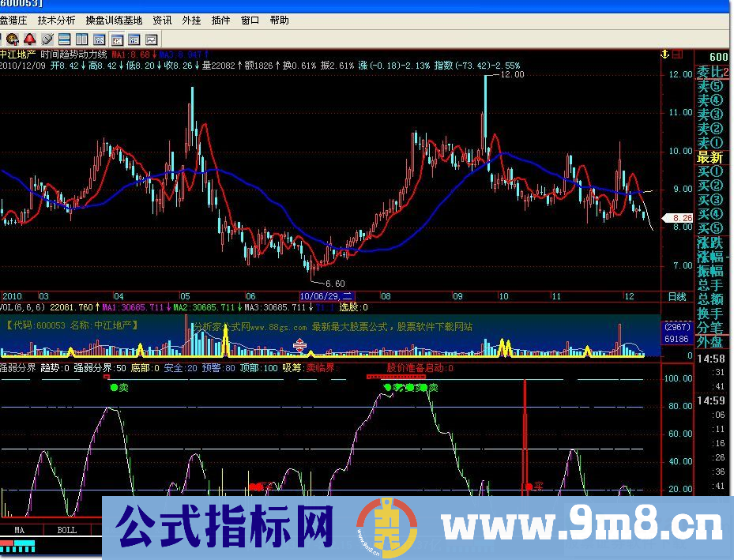Click the gold coin hammer toolbar icon
Screen dimensions: 734x560
13,39
